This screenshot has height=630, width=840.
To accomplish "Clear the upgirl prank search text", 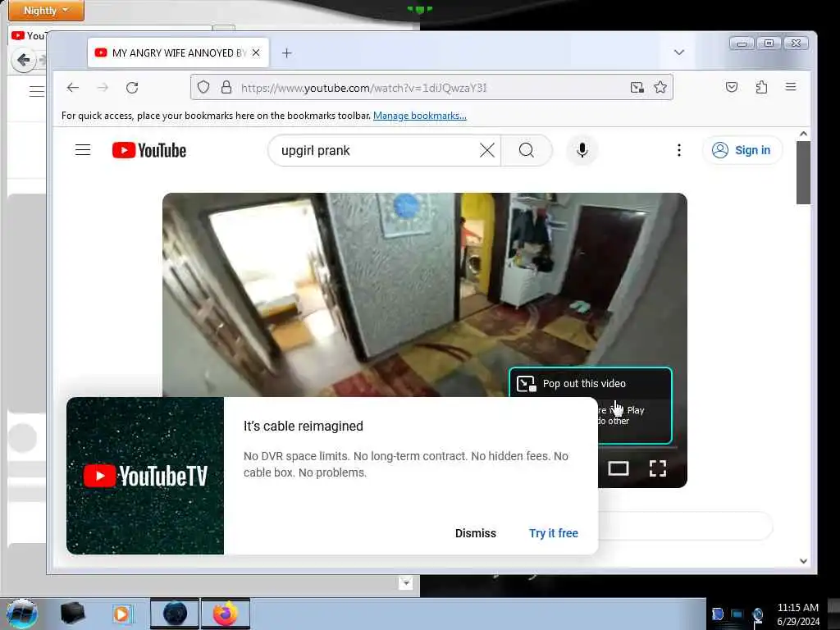I will point(487,151).
